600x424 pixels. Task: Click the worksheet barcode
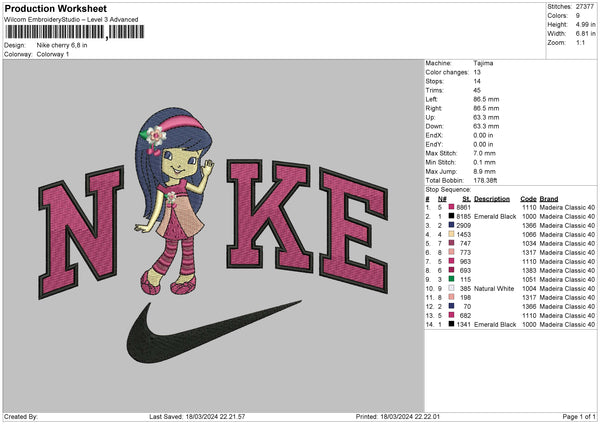[75, 32]
